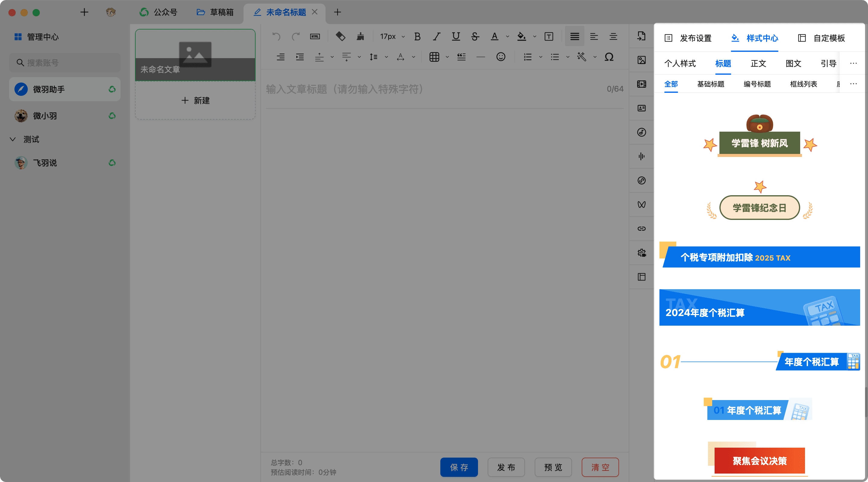
Task: Click the insert table grid icon
Action: (x=434, y=57)
